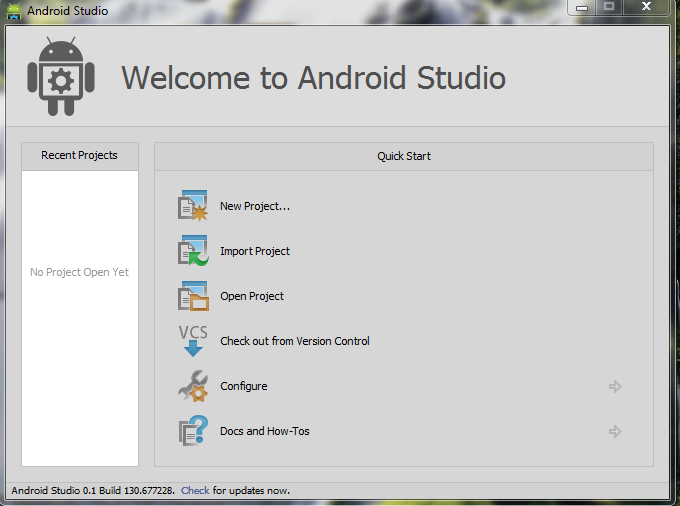
Task: Expand the Docs and How-Tos arrow
Action: (x=615, y=431)
